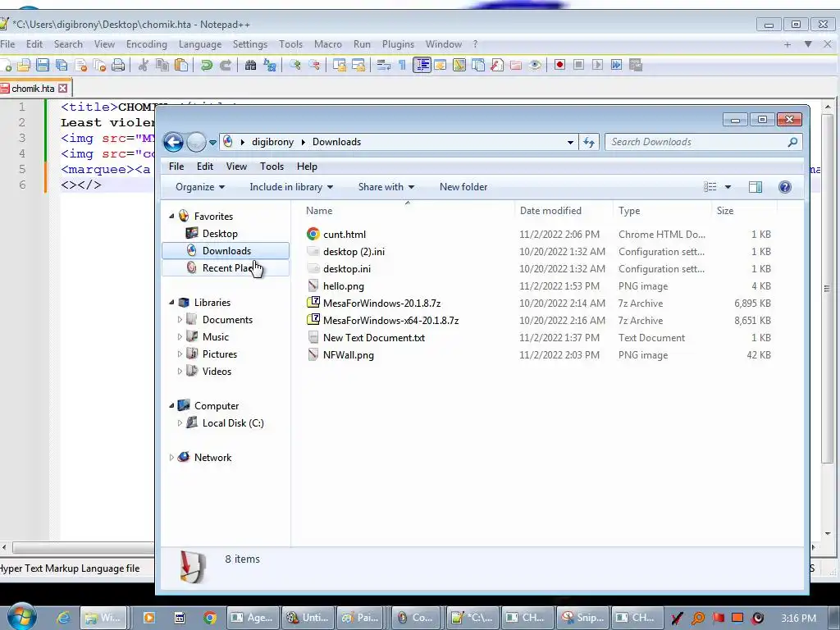This screenshot has height=630, width=840.
Task: Open the Plugins menu in Notepad++
Action: pos(398,44)
